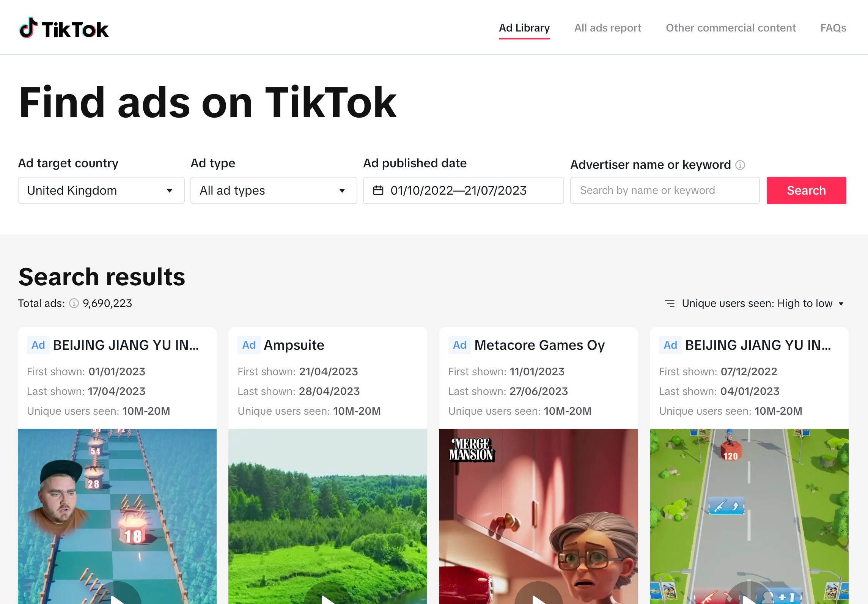Open Other commercial content tab

tap(731, 28)
